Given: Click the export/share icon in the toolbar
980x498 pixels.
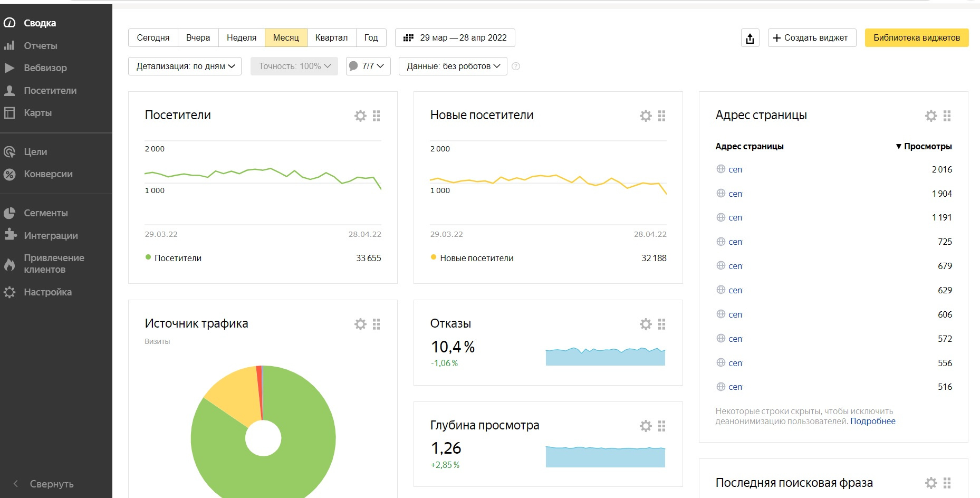Looking at the screenshot, I should (750, 38).
